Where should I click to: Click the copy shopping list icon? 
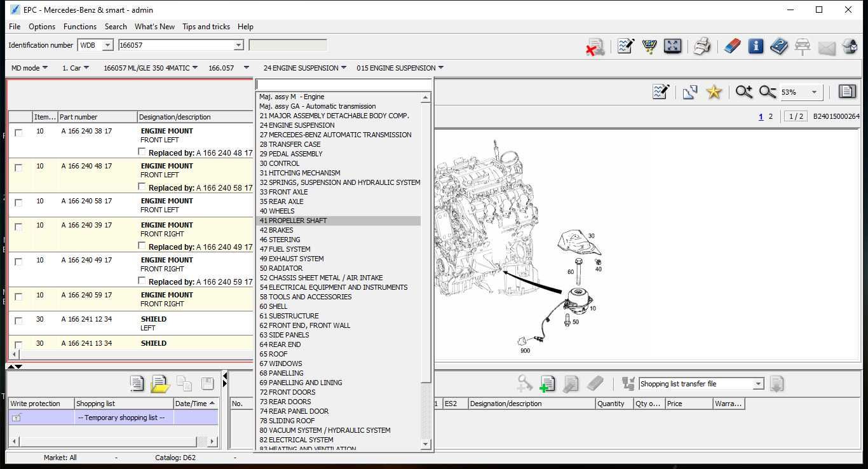[x=184, y=383]
